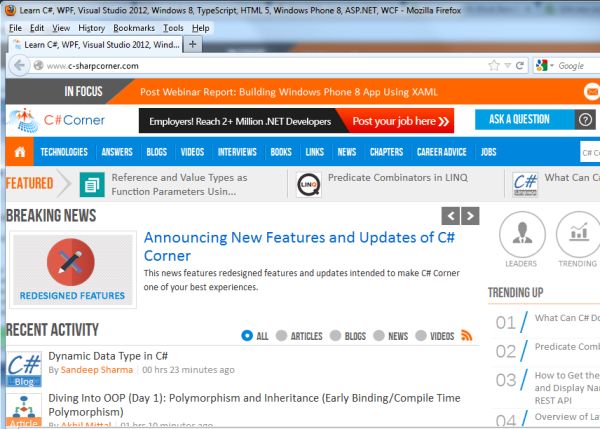Image resolution: width=600 pixels, height=429 pixels.
Task: Go to BLOGS in navigation bar
Action: click(x=157, y=152)
